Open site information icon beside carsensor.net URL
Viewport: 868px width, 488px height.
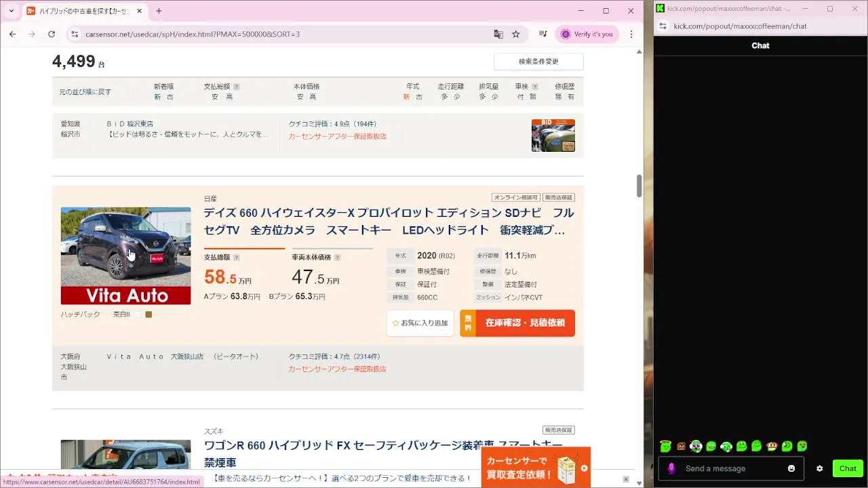(75, 34)
